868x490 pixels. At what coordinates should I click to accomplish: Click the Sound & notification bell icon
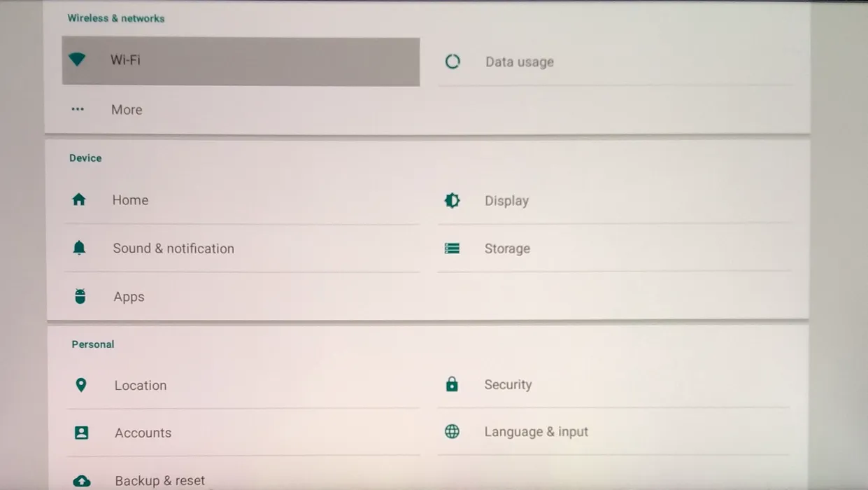point(79,248)
